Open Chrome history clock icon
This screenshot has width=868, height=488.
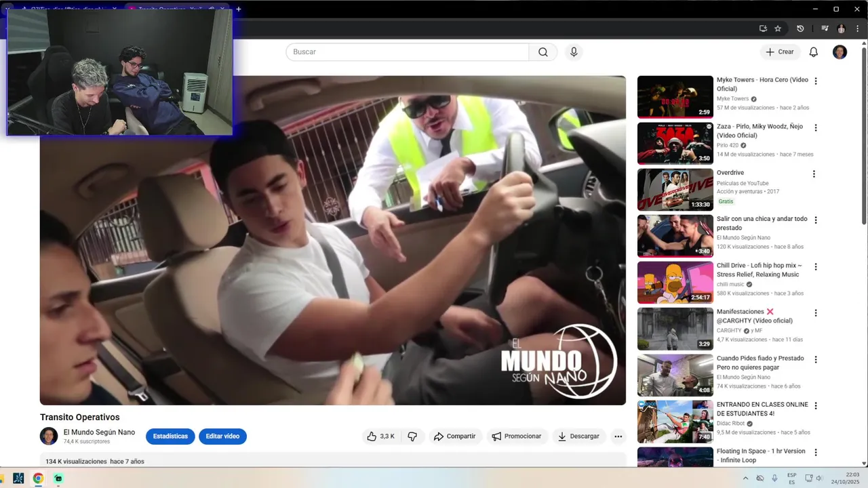click(x=800, y=28)
